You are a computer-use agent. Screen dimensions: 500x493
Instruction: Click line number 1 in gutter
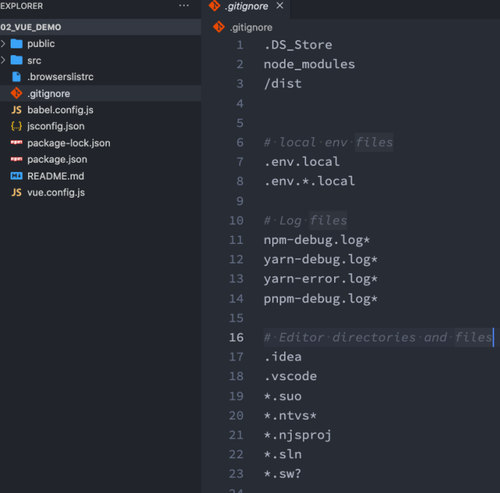240,45
